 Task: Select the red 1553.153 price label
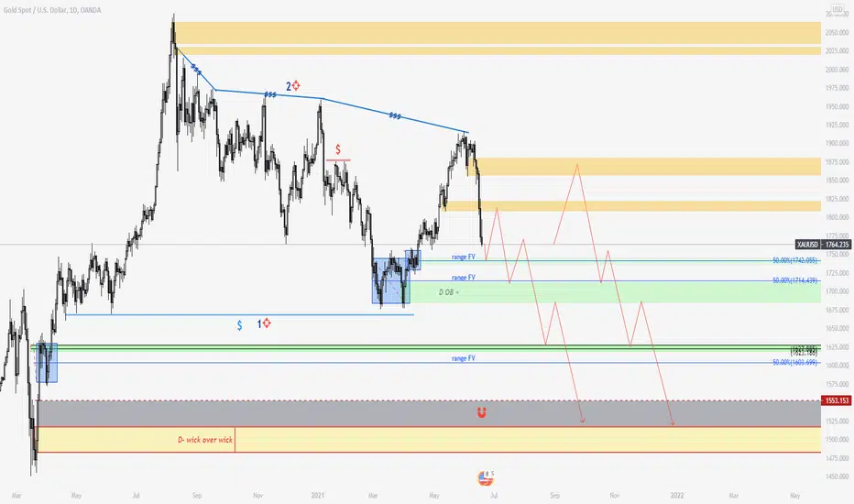pos(837,400)
